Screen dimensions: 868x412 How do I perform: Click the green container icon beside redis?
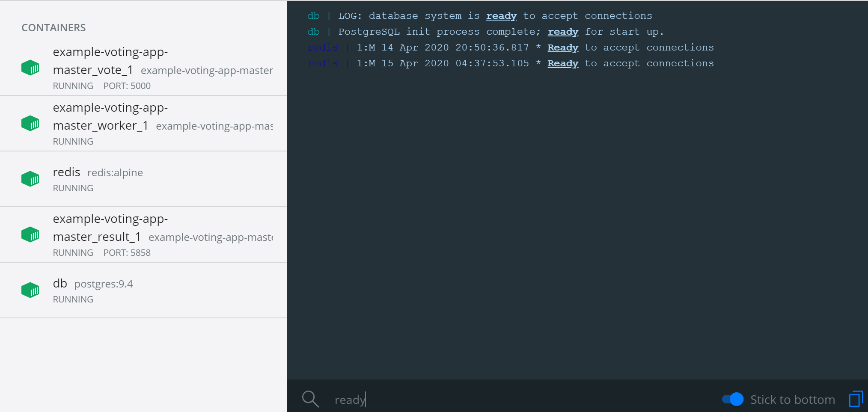30,178
